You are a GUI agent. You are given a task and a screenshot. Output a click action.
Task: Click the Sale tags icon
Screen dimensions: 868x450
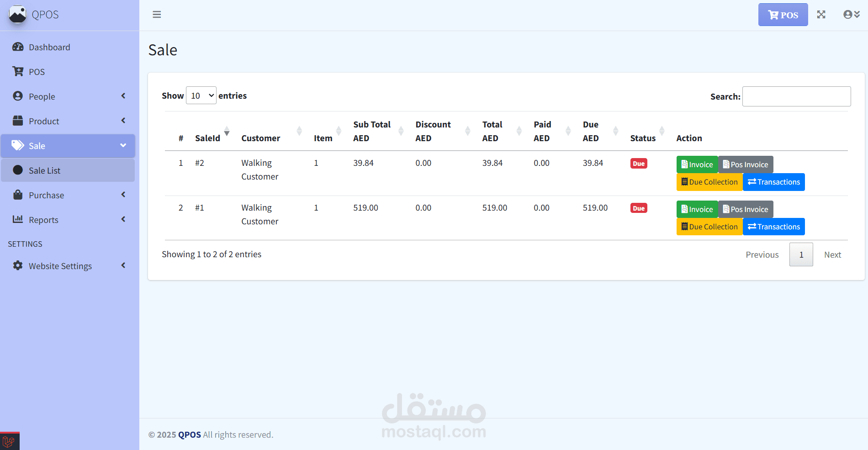(18, 145)
